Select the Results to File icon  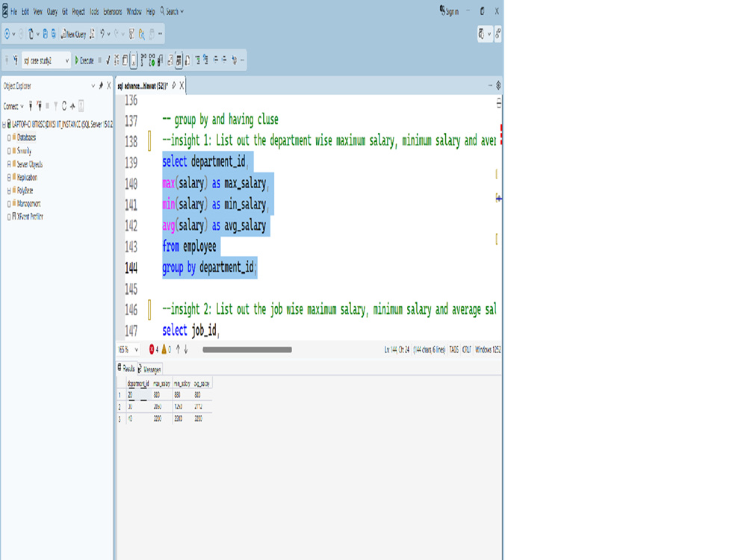[187, 60]
